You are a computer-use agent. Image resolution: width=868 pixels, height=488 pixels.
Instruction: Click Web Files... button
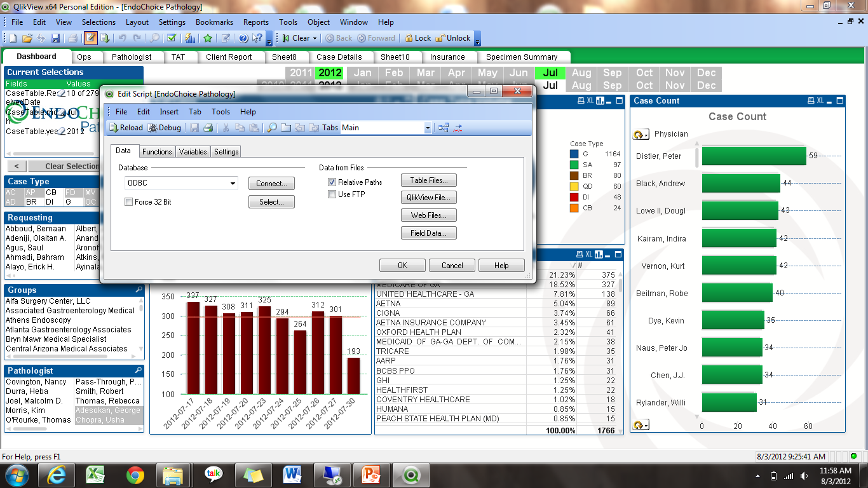[x=429, y=215]
